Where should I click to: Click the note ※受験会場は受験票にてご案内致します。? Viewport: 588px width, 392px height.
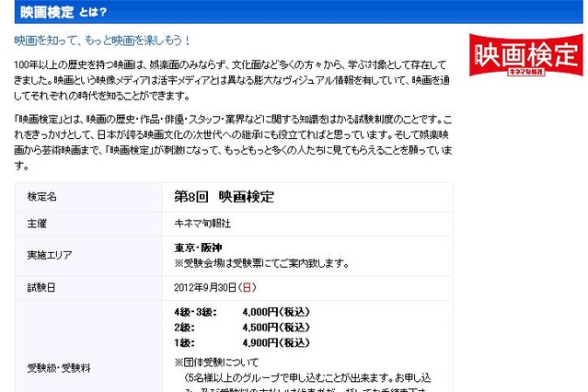pyautogui.click(x=261, y=263)
